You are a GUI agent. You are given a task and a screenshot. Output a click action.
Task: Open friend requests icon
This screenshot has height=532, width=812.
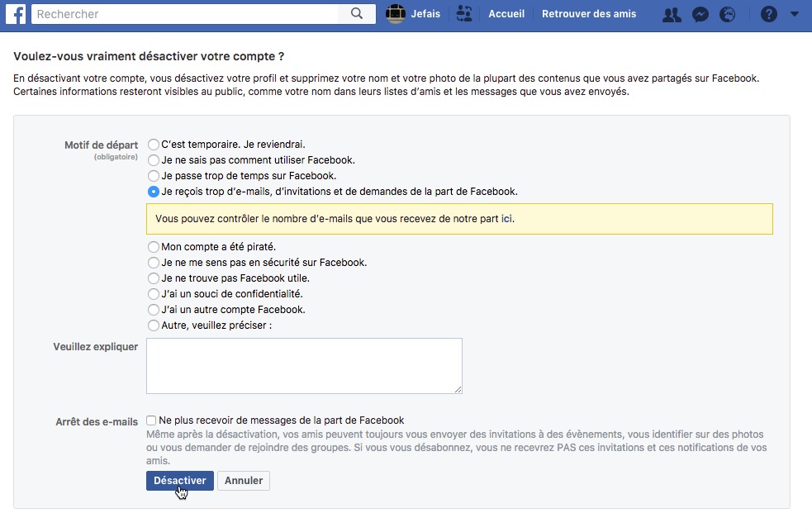tap(672, 15)
